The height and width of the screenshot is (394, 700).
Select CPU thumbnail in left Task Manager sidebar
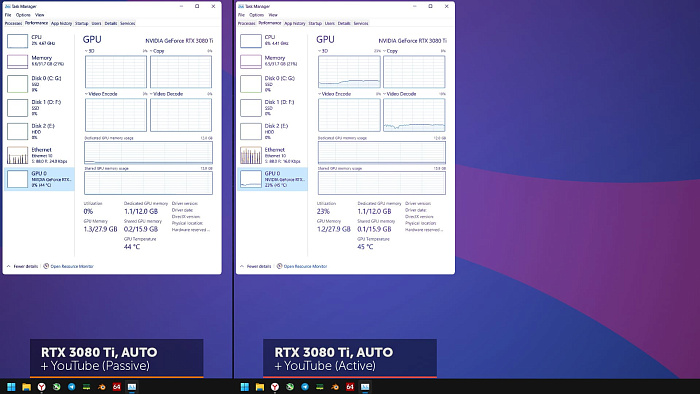[17, 41]
